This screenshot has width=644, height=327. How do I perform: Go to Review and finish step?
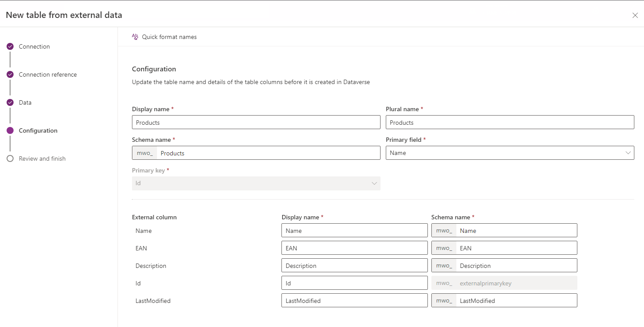pos(42,158)
